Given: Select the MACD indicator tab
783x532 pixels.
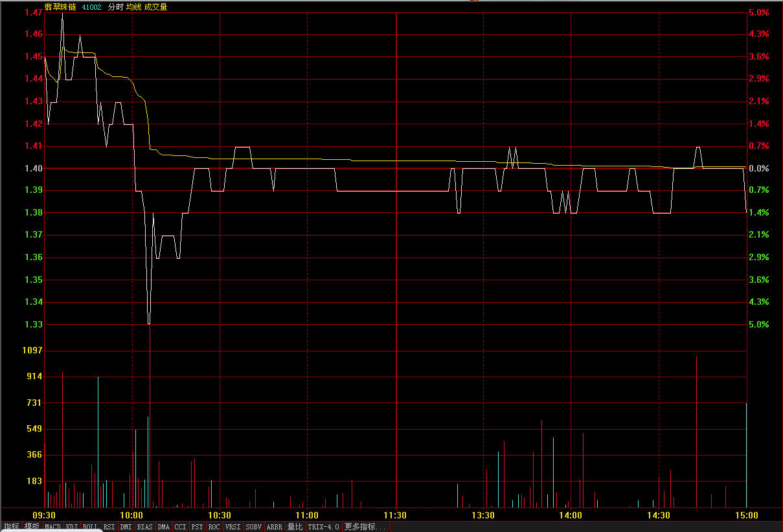Looking at the screenshot, I should [x=52, y=527].
